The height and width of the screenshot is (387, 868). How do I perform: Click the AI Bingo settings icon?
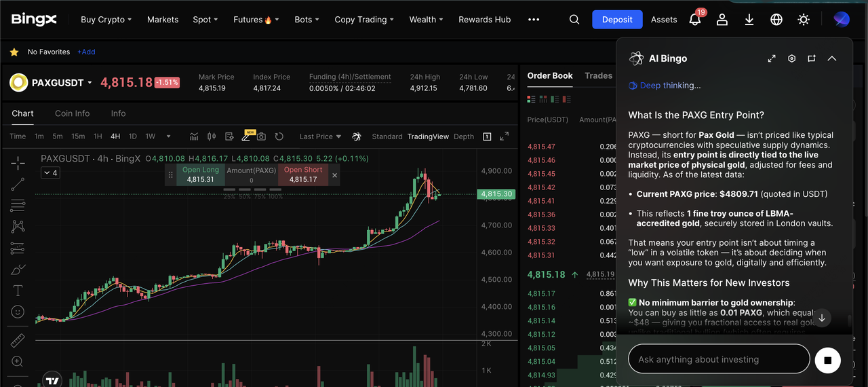(791, 58)
